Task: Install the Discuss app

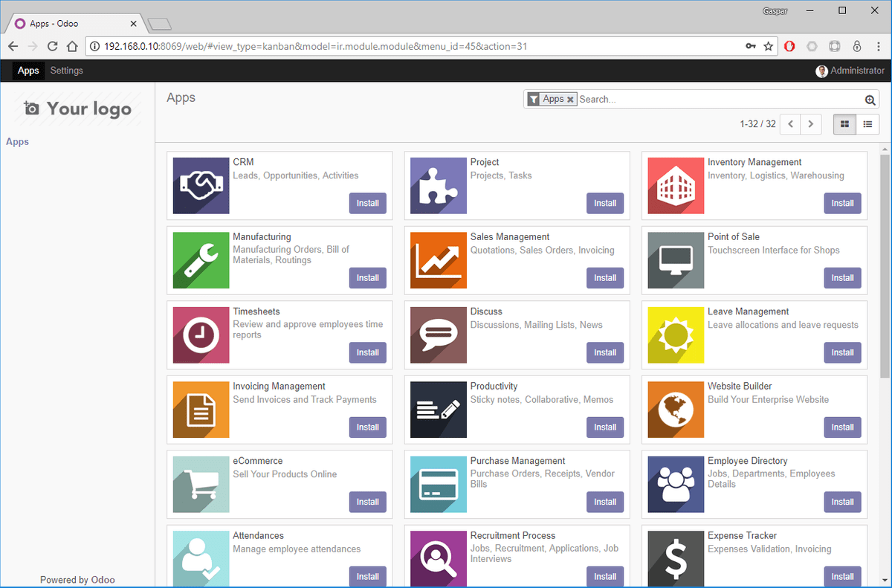Action: [x=605, y=352]
